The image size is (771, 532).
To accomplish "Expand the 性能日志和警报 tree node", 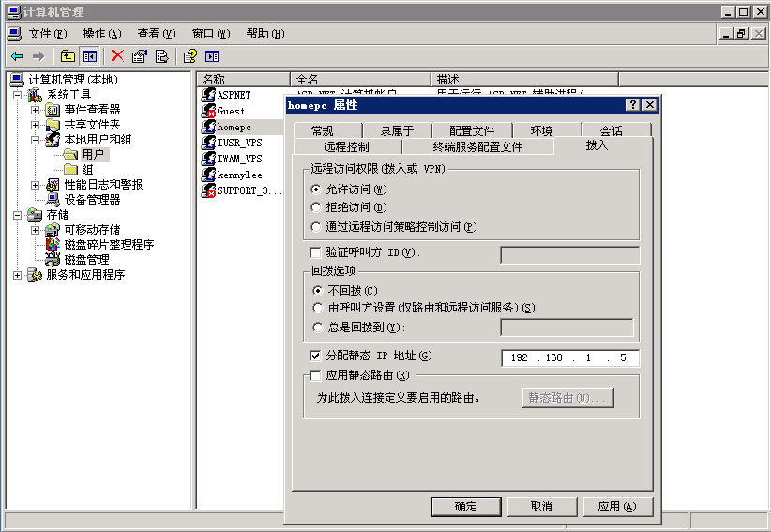I will [x=35, y=185].
